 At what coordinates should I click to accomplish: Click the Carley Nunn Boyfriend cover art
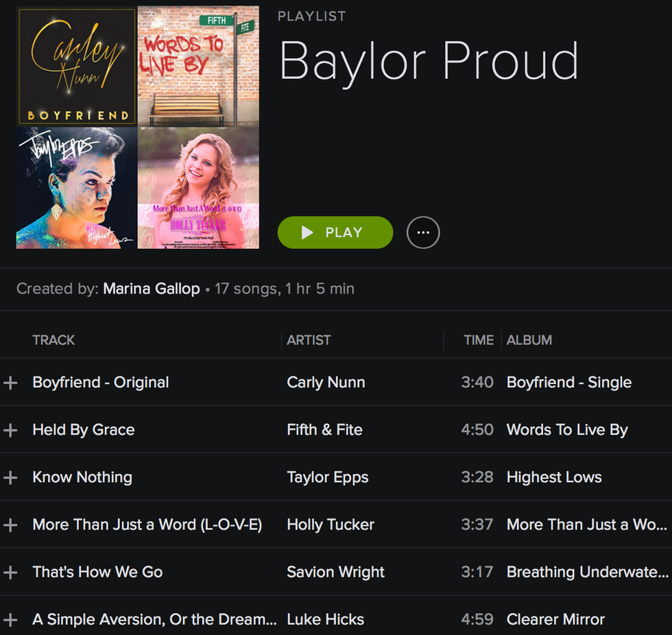76,67
